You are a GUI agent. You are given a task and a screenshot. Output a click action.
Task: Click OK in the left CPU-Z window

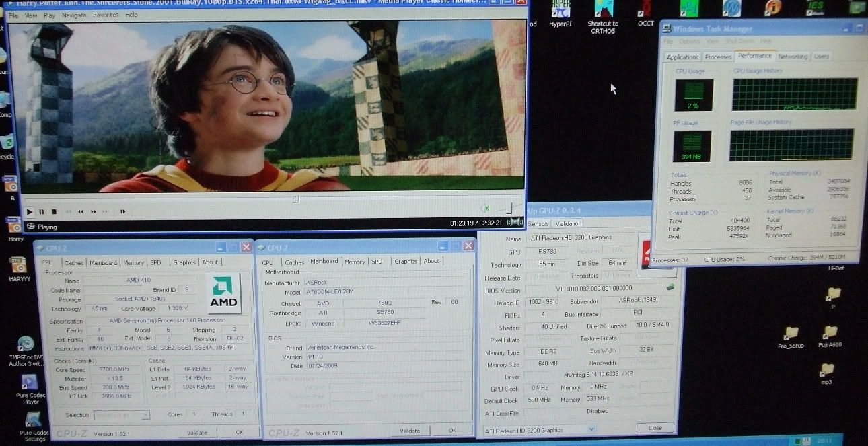coord(239,433)
